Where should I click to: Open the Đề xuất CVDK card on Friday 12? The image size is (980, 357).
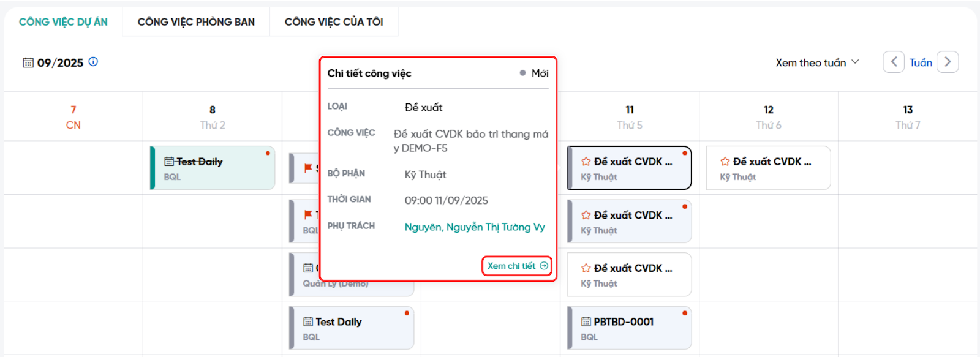coord(768,168)
